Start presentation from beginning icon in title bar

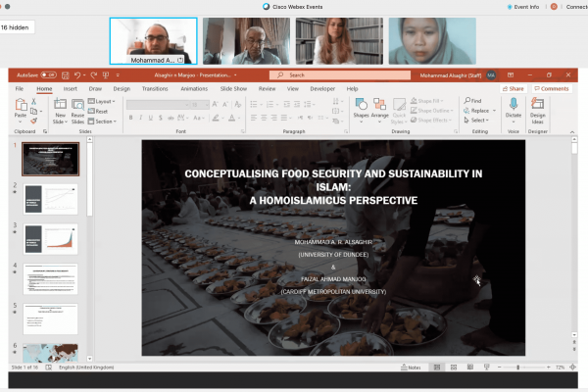point(106,75)
